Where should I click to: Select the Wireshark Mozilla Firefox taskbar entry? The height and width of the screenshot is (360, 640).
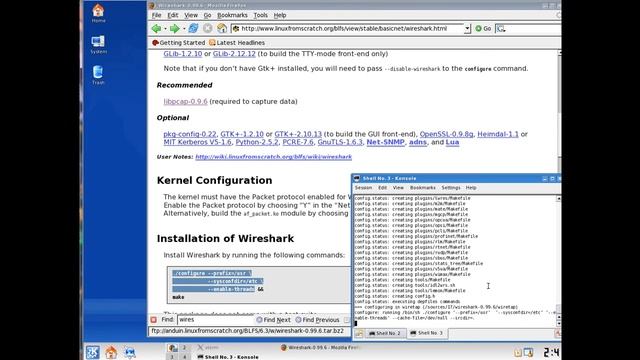click(x=320, y=348)
